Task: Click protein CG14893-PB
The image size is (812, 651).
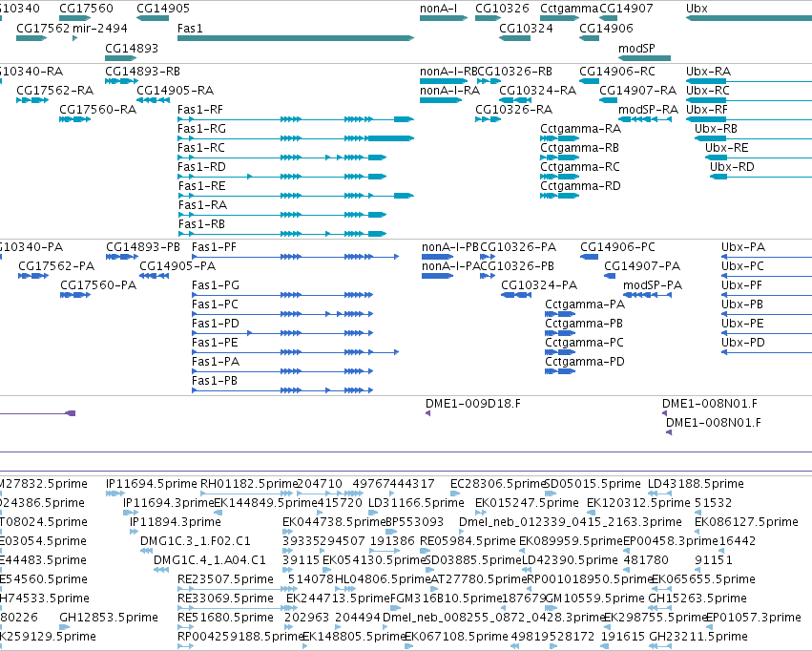Action: point(122,257)
